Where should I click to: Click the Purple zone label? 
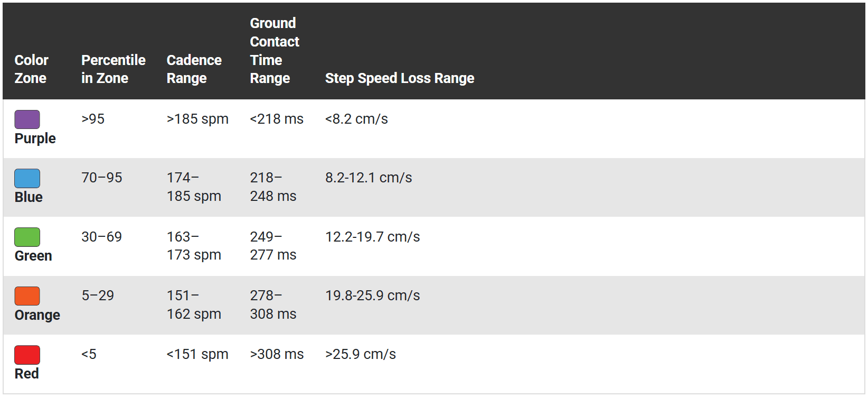pos(35,139)
